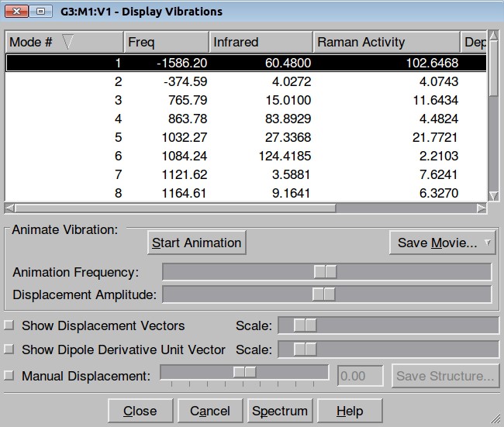Screen dimensions: 504x427
Task: Click the Help button
Action: click(x=350, y=411)
